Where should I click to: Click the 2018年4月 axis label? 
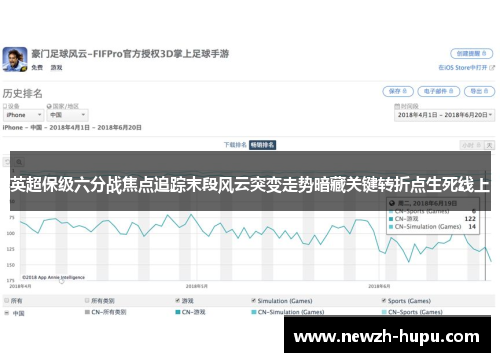20,286
